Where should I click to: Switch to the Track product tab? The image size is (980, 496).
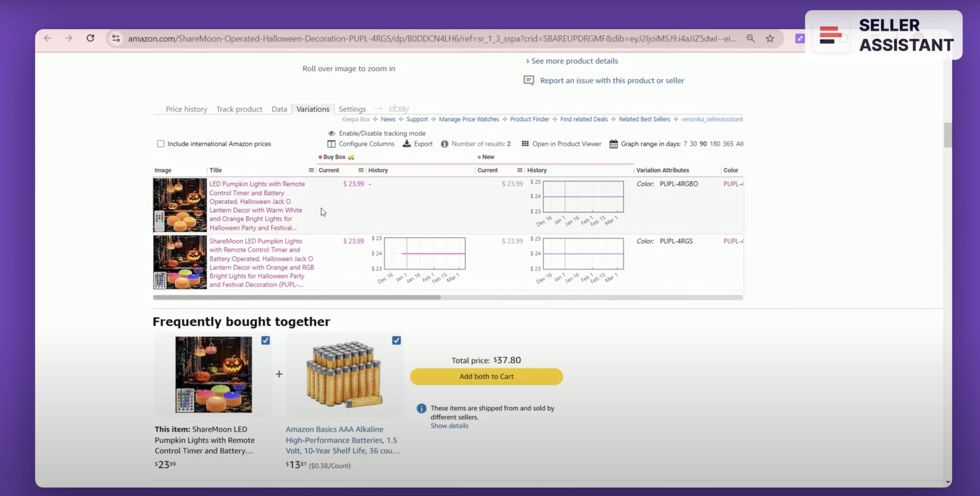[239, 109]
